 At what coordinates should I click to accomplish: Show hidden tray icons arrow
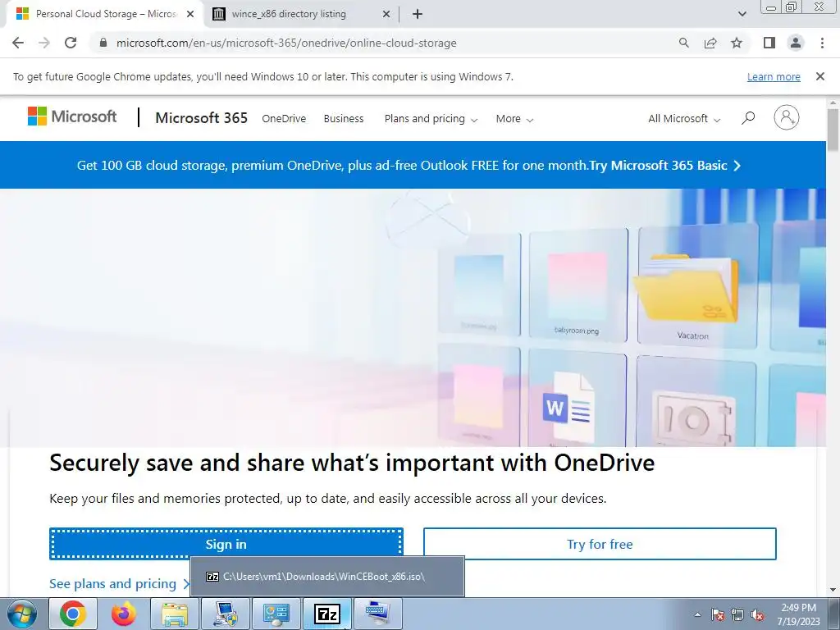click(x=697, y=614)
